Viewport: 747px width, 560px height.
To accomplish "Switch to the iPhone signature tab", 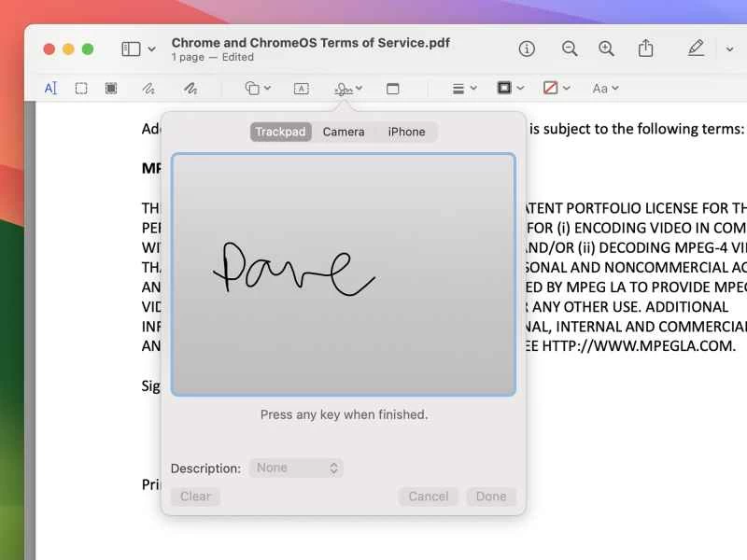I will 405,132.
